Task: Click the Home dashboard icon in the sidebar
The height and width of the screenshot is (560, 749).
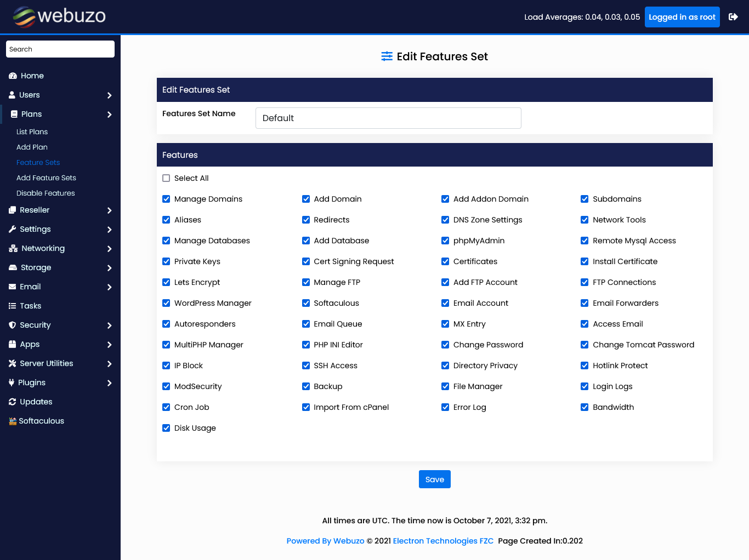Action: [x=13, y=76]
